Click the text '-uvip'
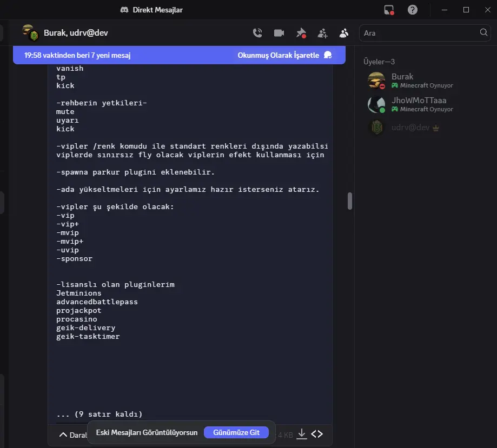Image resolution: width=497 pixels, height=448 pixels. 68,250
